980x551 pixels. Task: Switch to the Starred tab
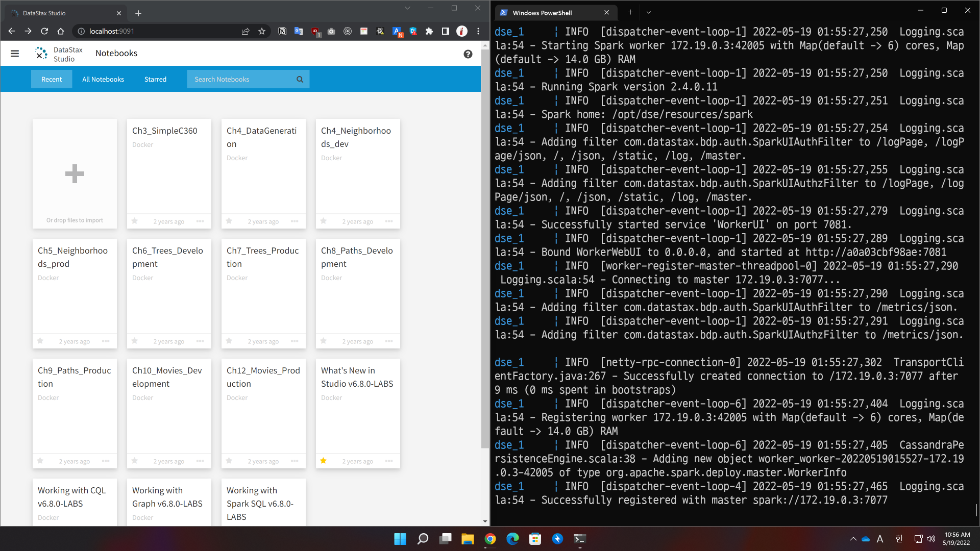(x=155, y=80)
